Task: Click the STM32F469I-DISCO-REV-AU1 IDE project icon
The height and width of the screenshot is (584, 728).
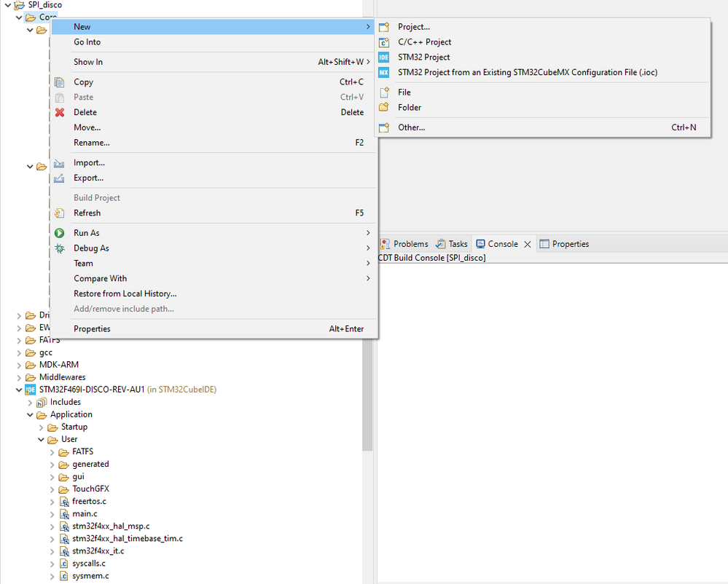Action: [30, 390]
